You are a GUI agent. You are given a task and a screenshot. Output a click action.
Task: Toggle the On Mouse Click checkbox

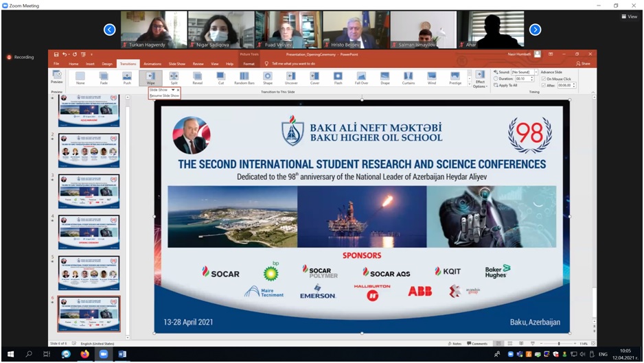pyautogui.click(x=544, y=79)
